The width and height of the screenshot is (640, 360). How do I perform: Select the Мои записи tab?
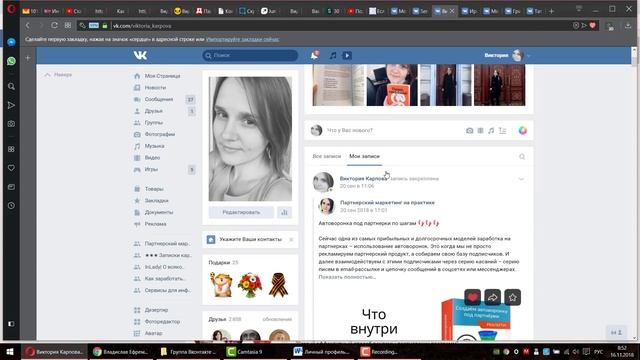[364, 156]
